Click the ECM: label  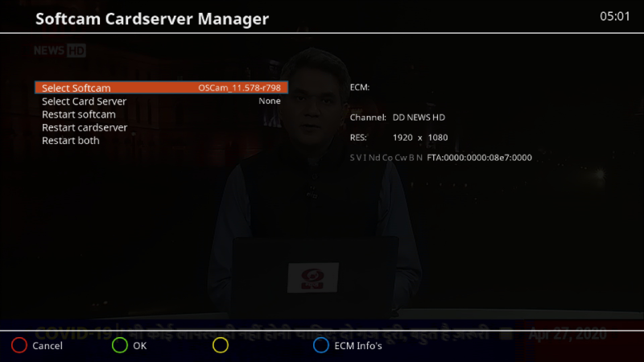(359, 87)
